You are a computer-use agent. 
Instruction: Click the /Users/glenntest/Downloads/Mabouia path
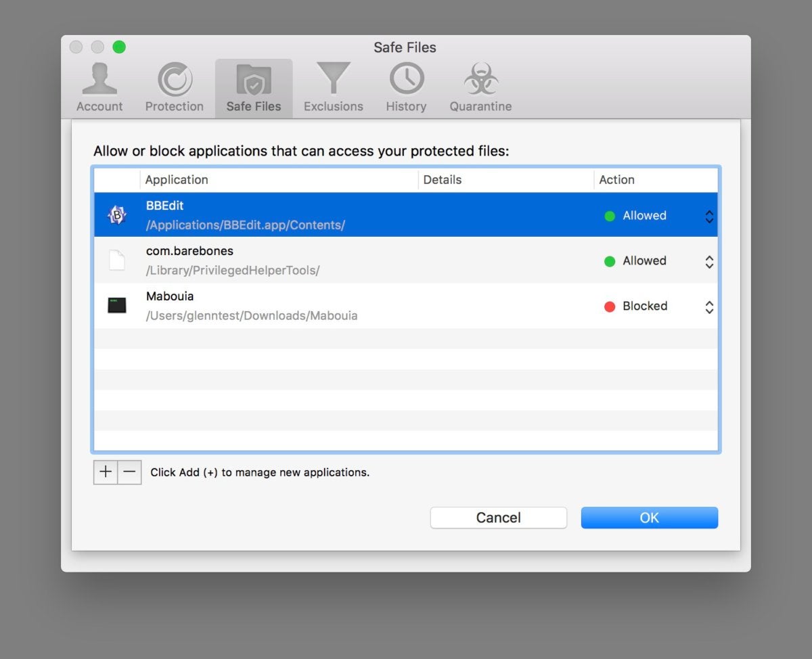coord(252,316)
